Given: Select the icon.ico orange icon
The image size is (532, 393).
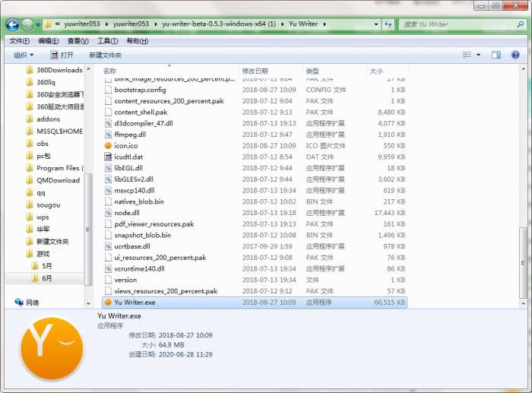Looking at the screenshot, I should (x=108, y=146).
